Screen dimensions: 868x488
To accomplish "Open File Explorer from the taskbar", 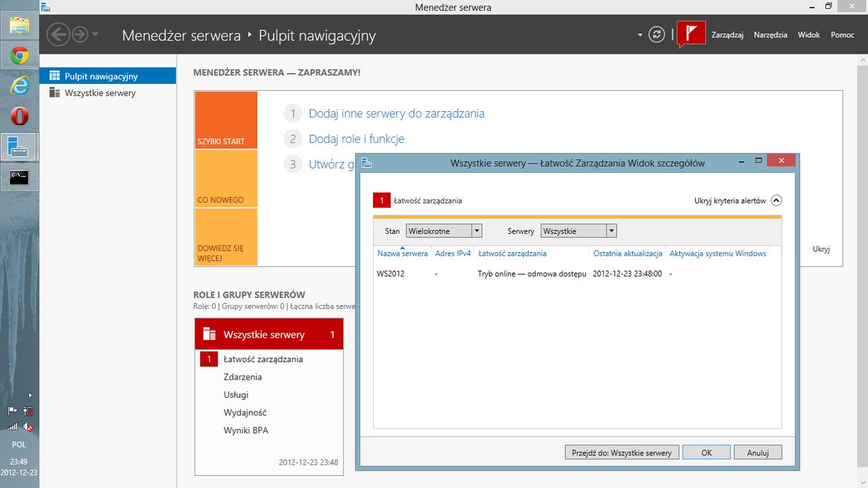I will [x=20, y=26].
